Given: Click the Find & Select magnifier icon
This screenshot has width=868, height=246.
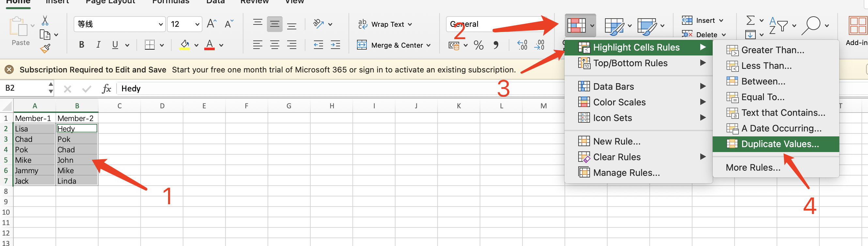Looking at the screenshot, I should (x=811, y=25).
